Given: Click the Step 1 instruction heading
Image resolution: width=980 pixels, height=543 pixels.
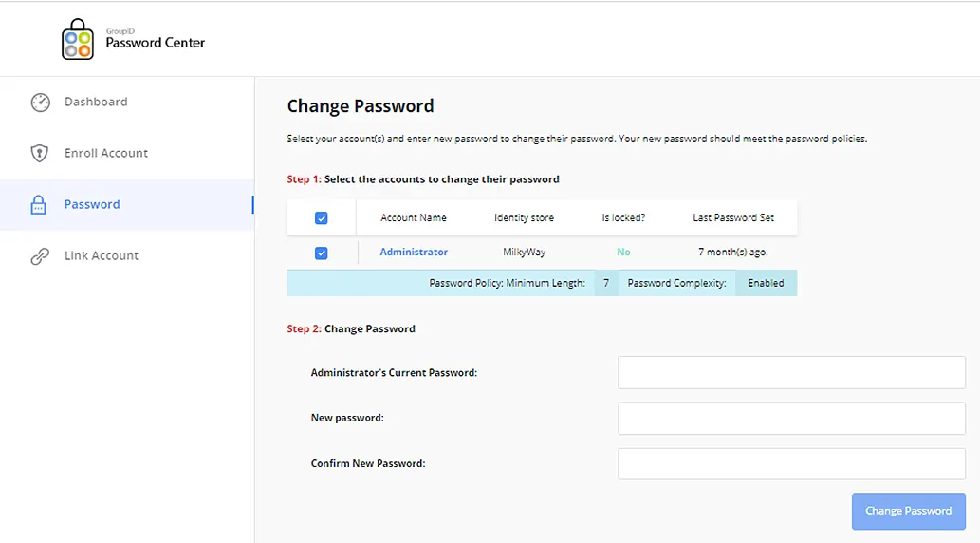Looking at the screenshot, I should coord(423,179).
